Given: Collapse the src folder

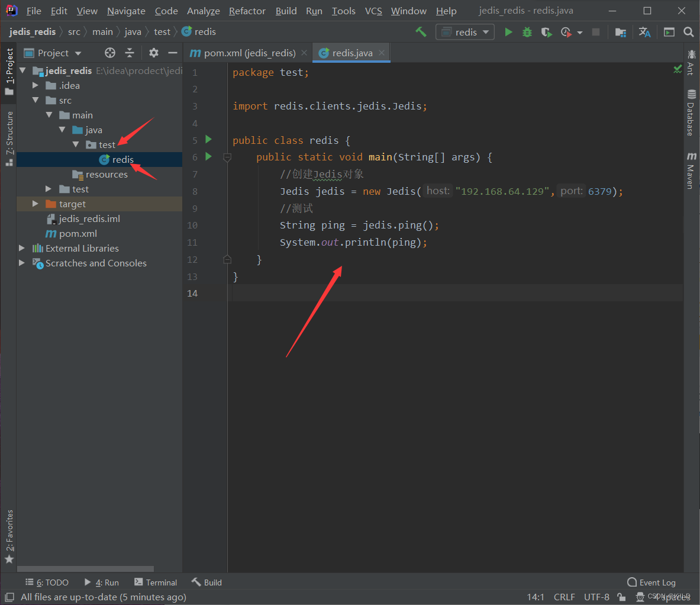Looking at the screenshot, I should (x=36, y=100).
